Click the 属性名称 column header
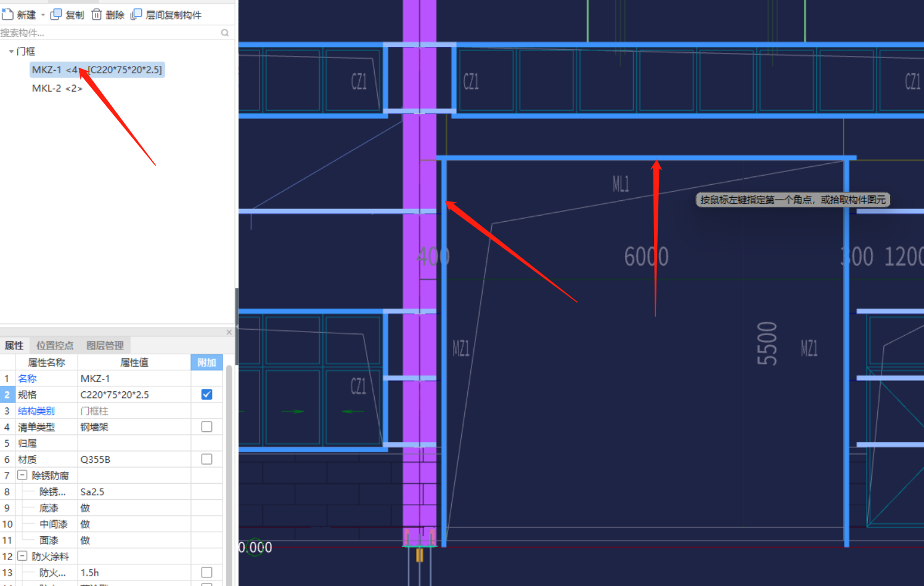This screenshot has width=924, height=586. (46, 362)
